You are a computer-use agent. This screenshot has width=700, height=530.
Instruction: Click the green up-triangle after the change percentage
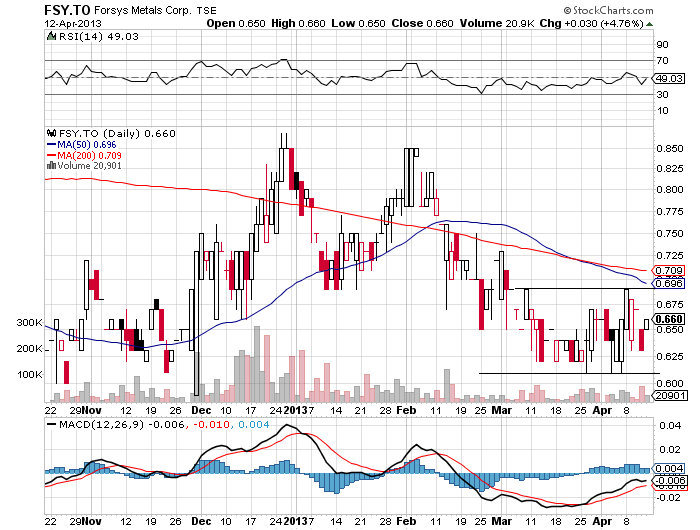[649, 24]
